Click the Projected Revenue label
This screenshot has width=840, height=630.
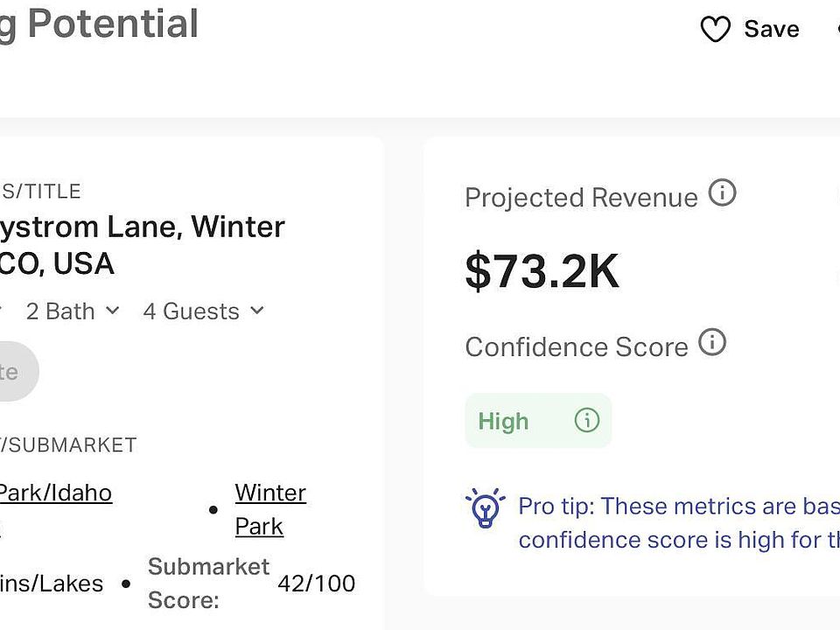pyautogui.click(x=581, y=198)
